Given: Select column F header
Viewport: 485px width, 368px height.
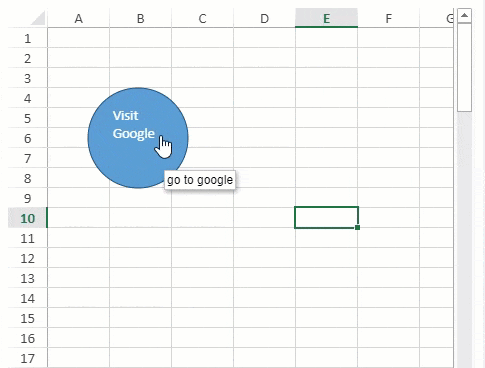Looking at the screenshot, I should coord(388,18).
